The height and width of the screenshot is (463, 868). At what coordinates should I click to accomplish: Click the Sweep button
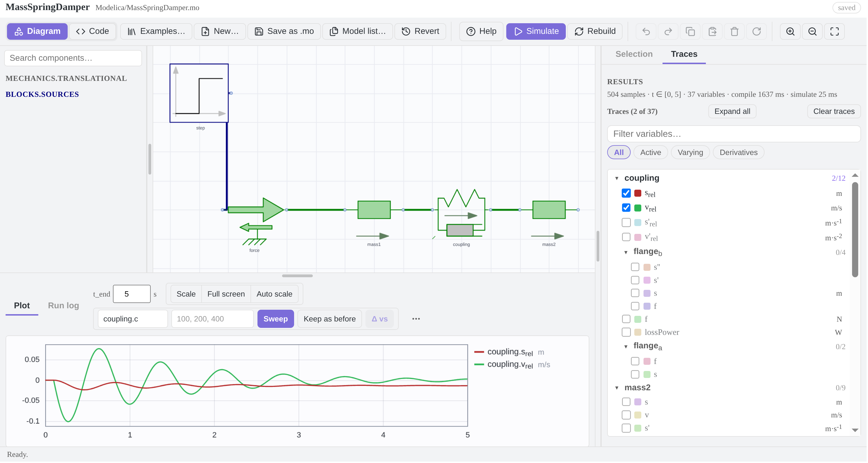(275, 319)
